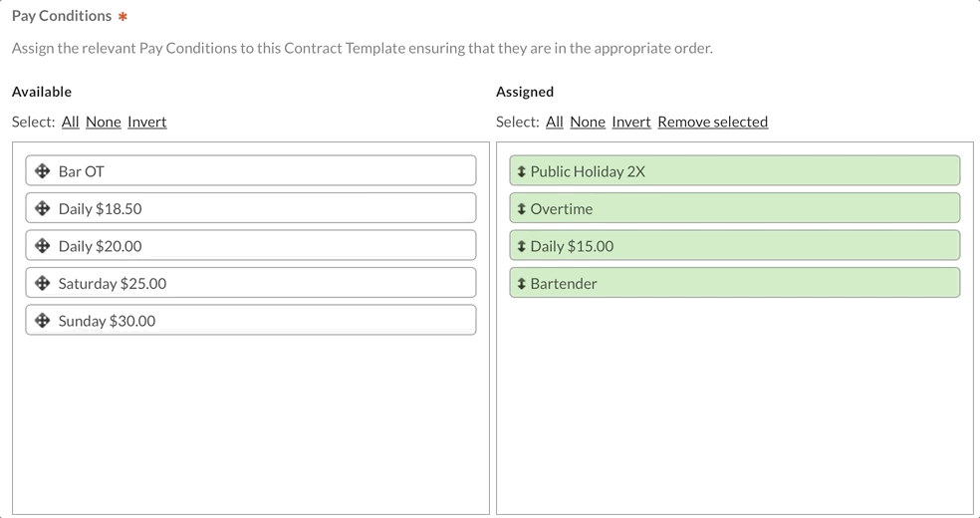Viewport: 980px width, 518px height.
Task: Select all Assigned pay conditions
Action: pos(554,122)
